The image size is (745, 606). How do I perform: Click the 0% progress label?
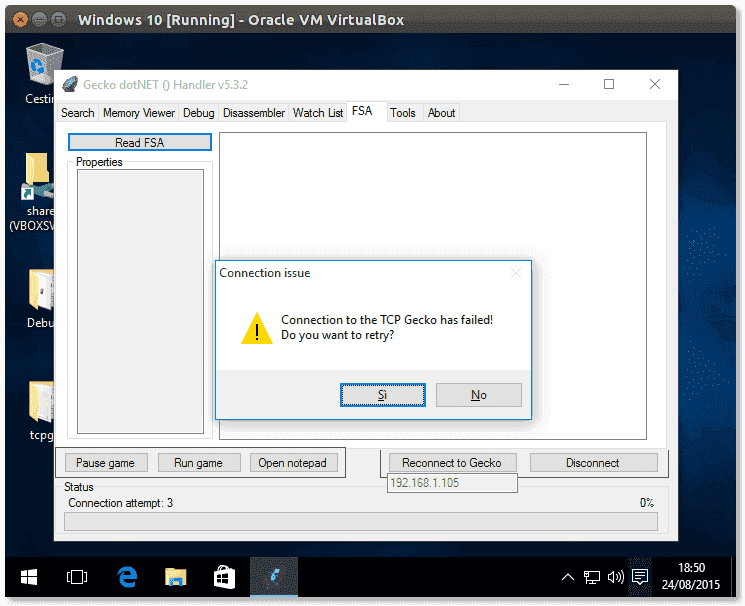[x=647, y=503]
